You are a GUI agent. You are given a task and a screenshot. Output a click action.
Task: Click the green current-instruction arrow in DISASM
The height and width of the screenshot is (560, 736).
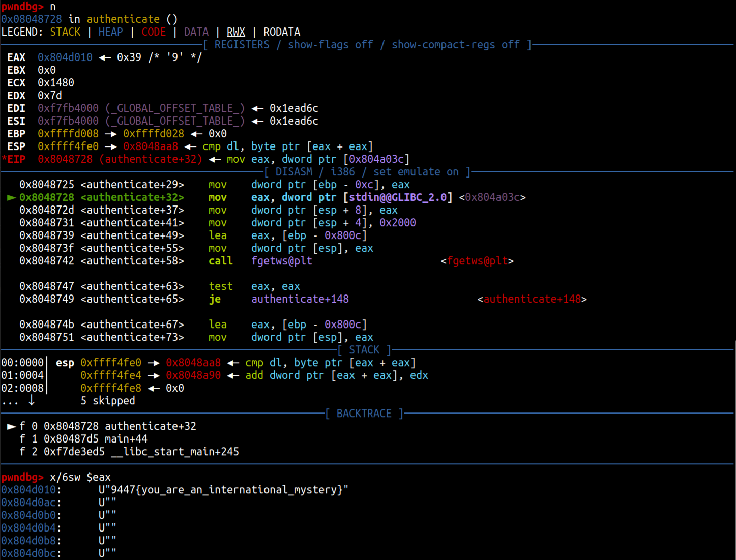coord(11,197)
